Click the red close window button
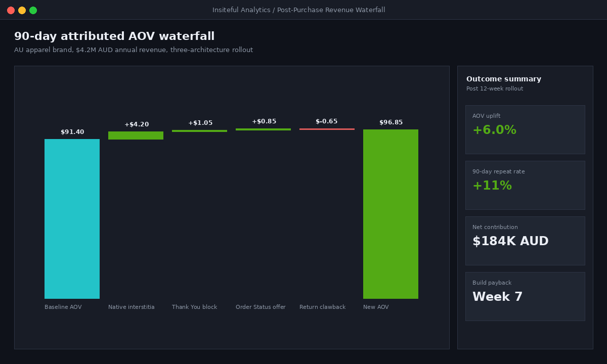The image size is (607, 364). click(x=11, y=10)
